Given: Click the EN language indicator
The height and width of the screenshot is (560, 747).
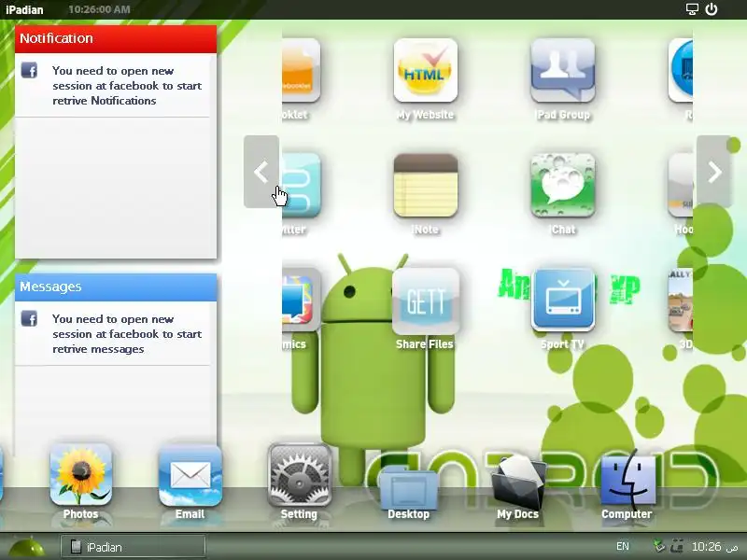Looking at the screenshot, I should coord(623,546).
